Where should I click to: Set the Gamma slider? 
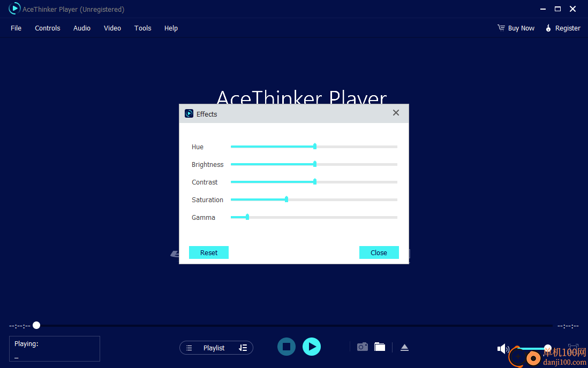pyautogui.click(x=314, y=217)
